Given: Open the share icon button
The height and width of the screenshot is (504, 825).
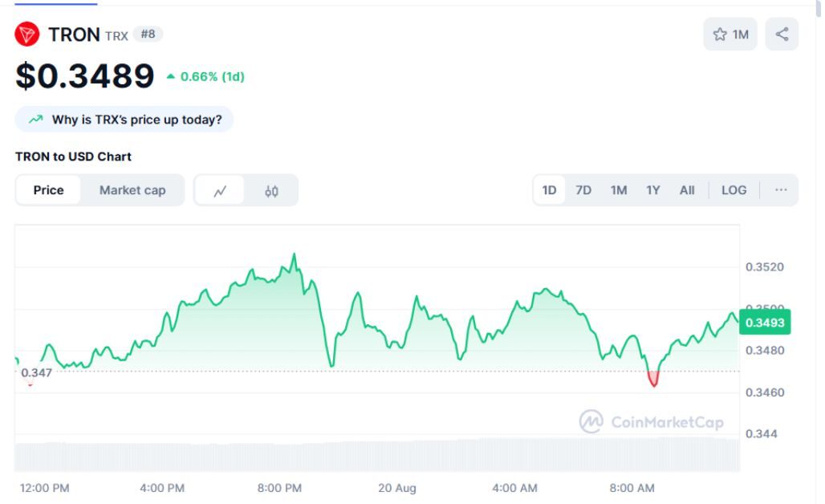Looking at the screenshot, I should (x=782, y=35).
